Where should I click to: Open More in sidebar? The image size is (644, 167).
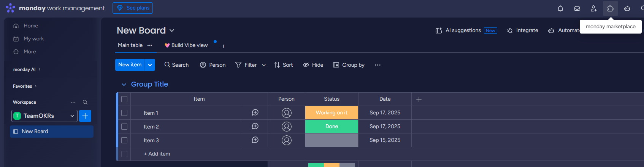pos(25,52)
